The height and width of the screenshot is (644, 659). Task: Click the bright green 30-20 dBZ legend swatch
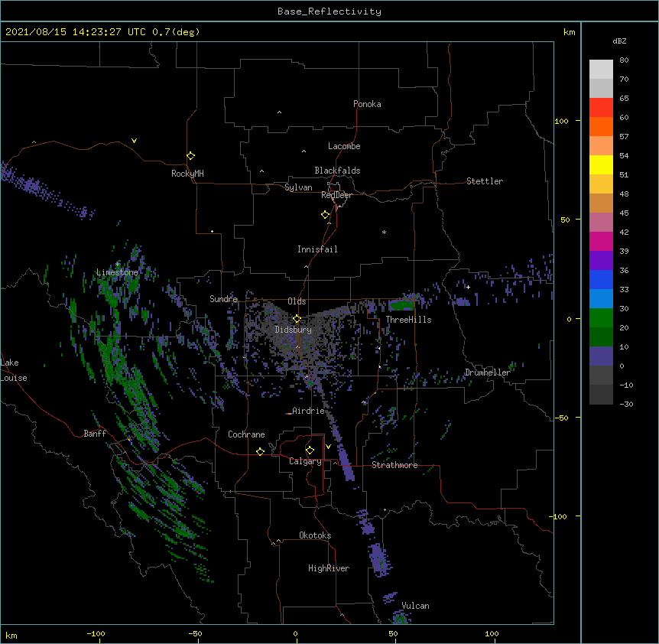pyautogui.click(x=601, y=318)
